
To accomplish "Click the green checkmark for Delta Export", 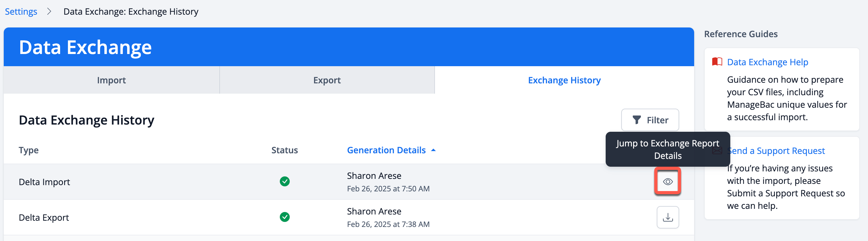I will [x=285, y=217].
